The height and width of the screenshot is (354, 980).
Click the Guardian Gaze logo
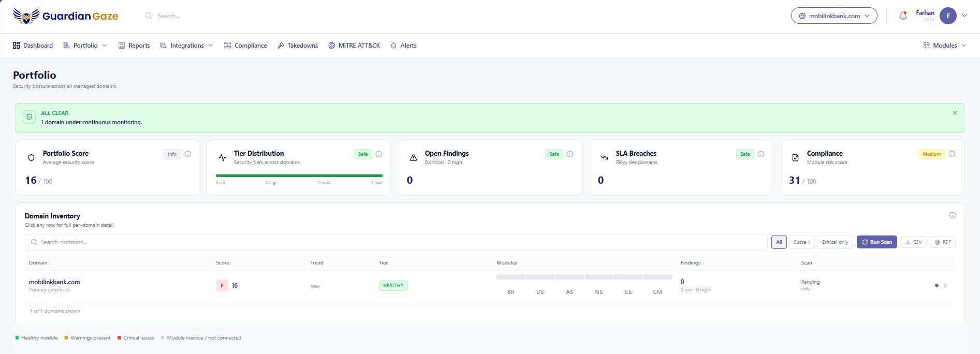pos(66,16)
